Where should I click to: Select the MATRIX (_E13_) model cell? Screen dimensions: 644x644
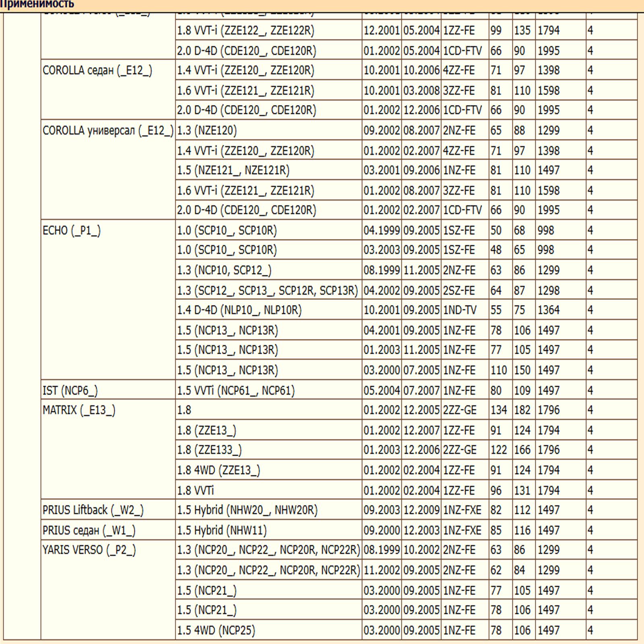79,410
